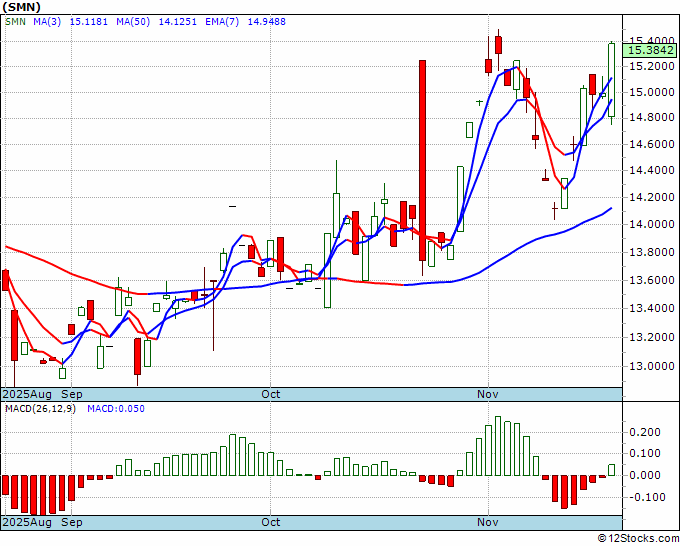The width and height of the screenshot is (680, 546).
Task: Click Nov label on price chart axis
Action: coord(487,394)
